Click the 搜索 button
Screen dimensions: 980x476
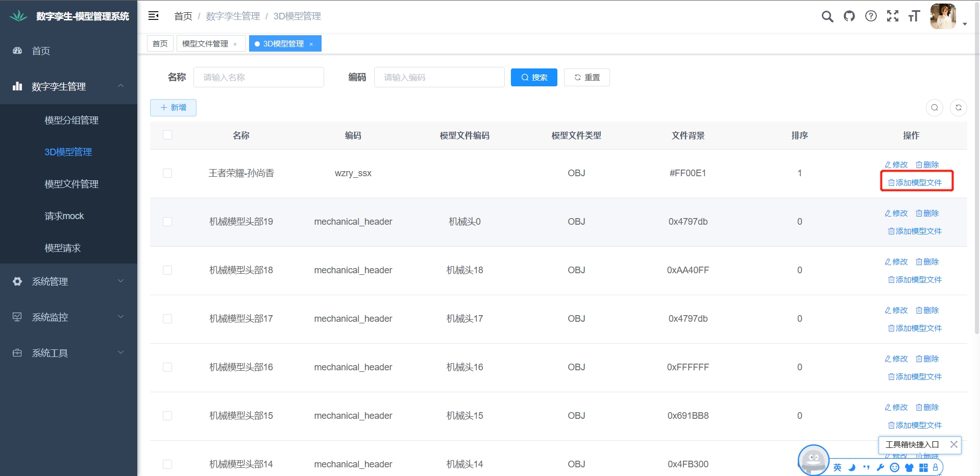coord(534,77)
